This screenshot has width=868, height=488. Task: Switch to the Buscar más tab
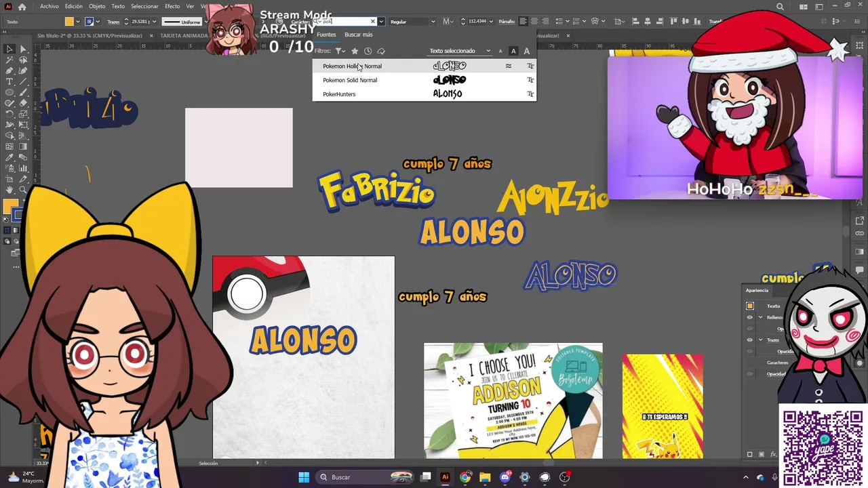(x=358, y=35)
